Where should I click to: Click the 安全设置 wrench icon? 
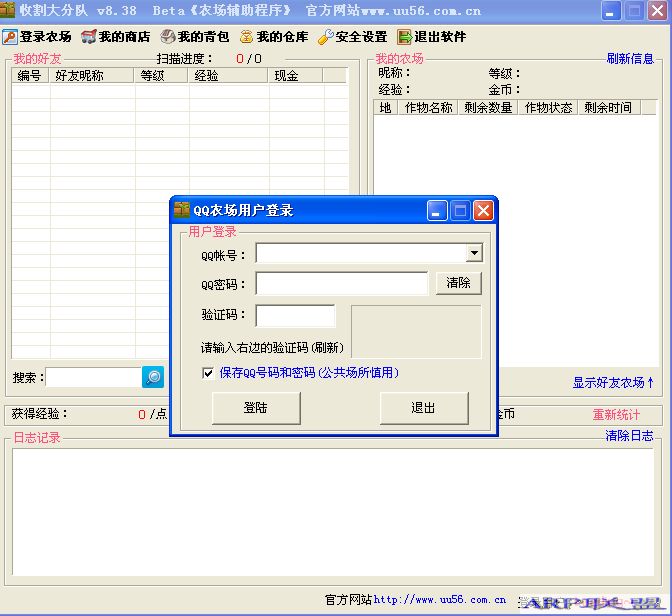[325, 37]
